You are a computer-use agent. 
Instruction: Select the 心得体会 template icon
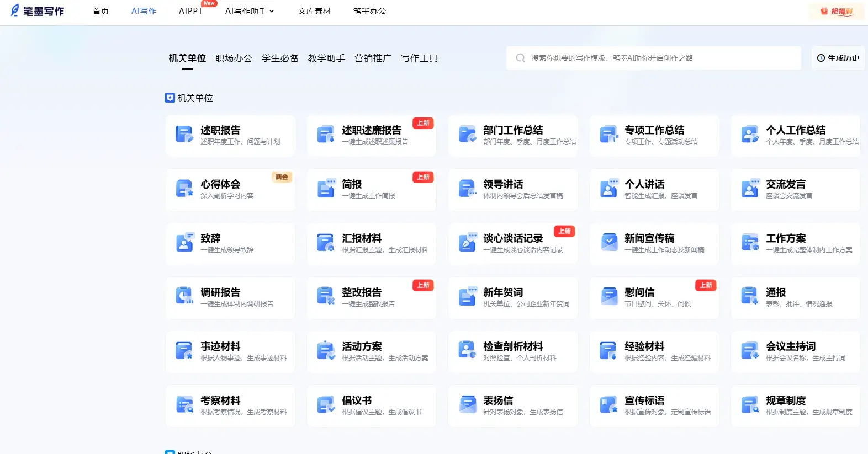pyautogui.click(x=184, y=189)
